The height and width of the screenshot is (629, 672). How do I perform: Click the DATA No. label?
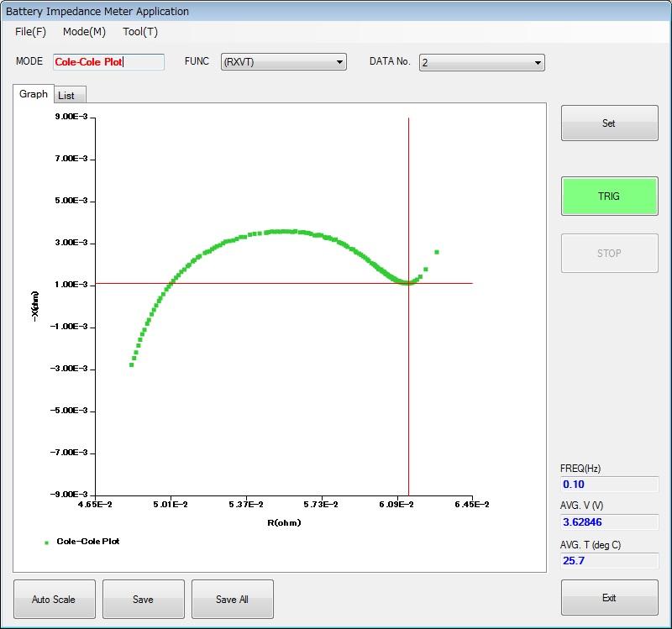[390, 61]
